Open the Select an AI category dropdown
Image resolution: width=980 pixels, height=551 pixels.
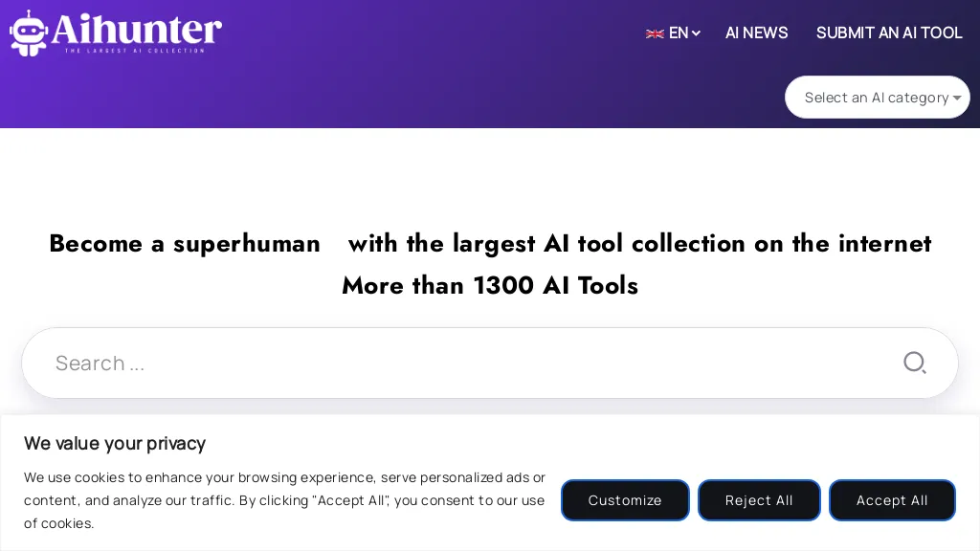click(x=877, y=97)
